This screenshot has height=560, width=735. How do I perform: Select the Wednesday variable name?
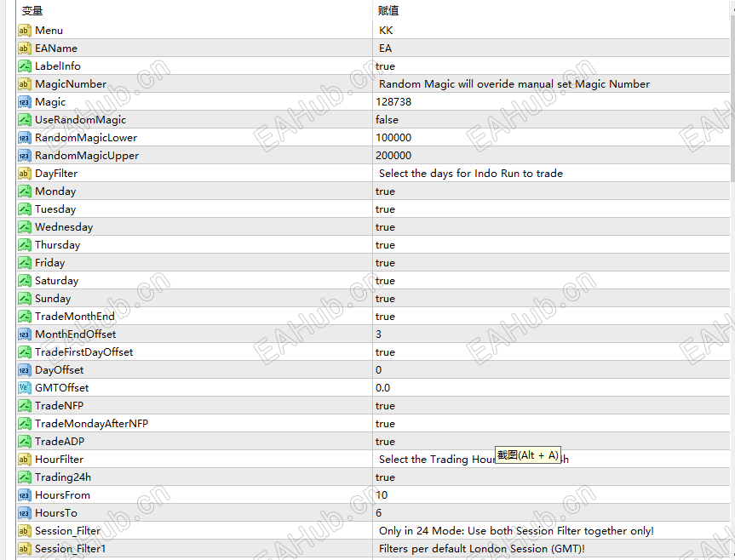coord(64,227)
